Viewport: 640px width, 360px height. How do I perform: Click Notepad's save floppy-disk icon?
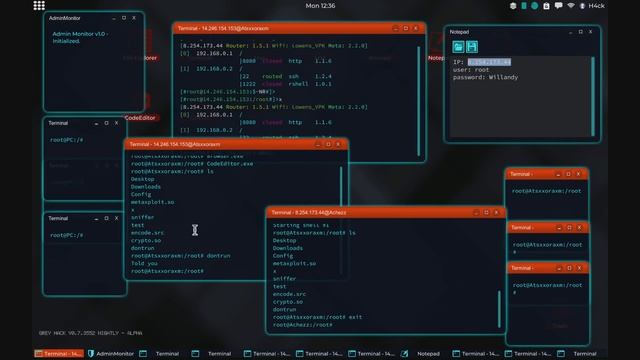click(472, 47)
